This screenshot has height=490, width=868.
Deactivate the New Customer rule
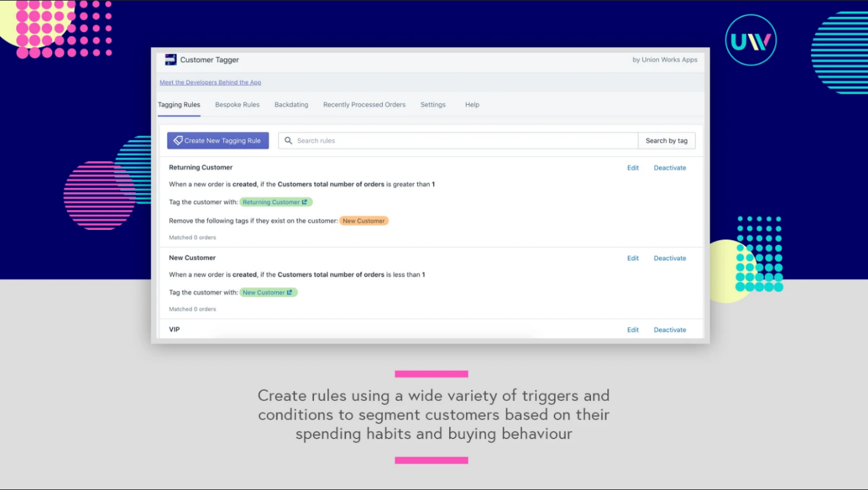click(x=670, y=258)
